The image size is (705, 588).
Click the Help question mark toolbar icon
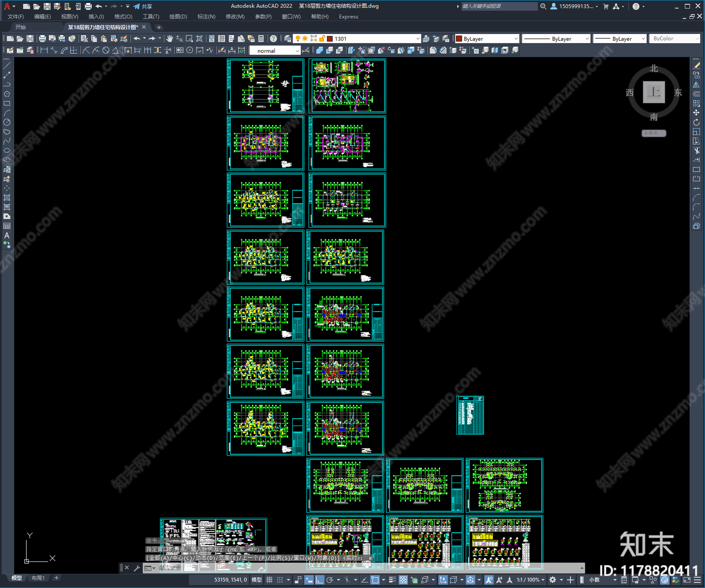point(274,39)
